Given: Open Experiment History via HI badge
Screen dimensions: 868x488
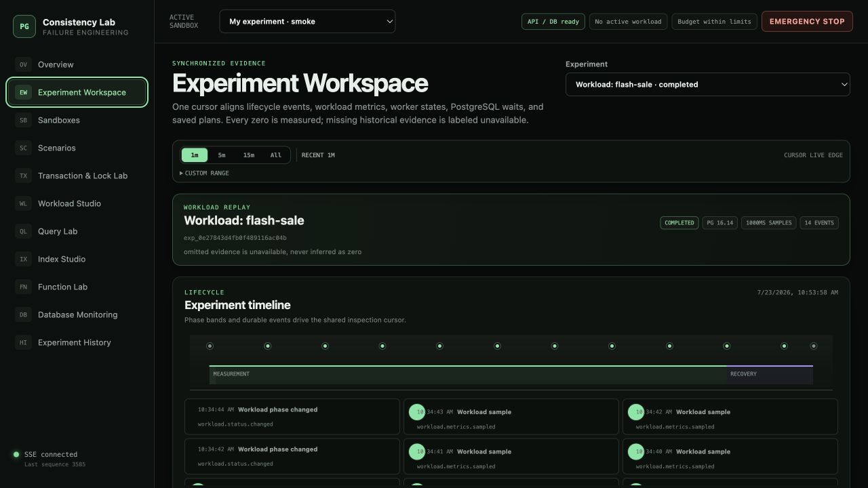Looking at the screenshot, I should coord(23,342).
